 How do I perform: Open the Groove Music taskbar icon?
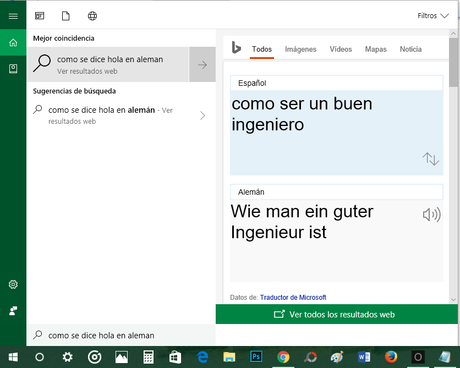click(x=95, y=357)
